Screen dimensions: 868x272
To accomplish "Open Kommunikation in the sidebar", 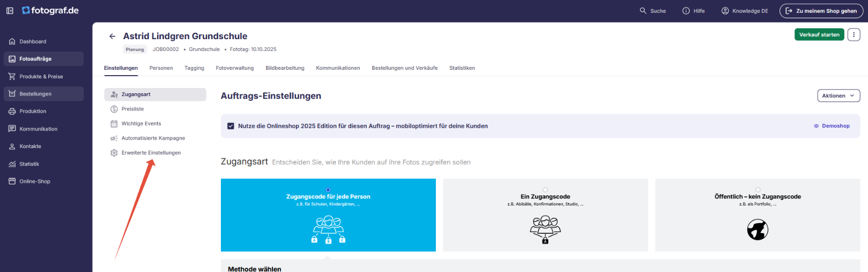I will pyautogui.click(x=43, y=129).
